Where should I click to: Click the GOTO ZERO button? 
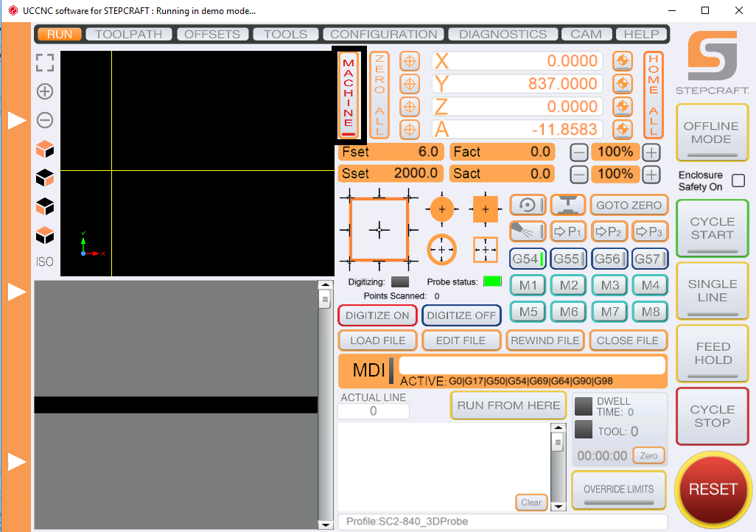[629, 205]
